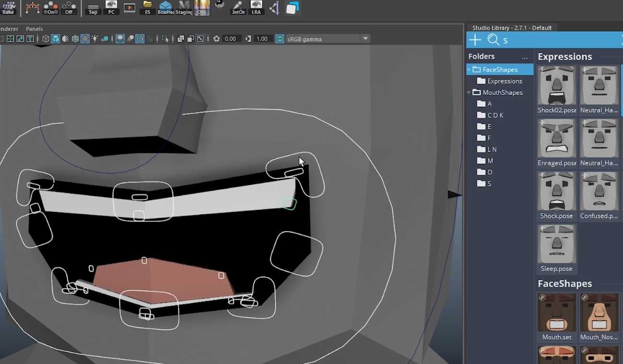The height and width of the screenshot is (364, 623).
Task: Click the Sleep.pose thumbnail
Action: click(x=557, y=244)
